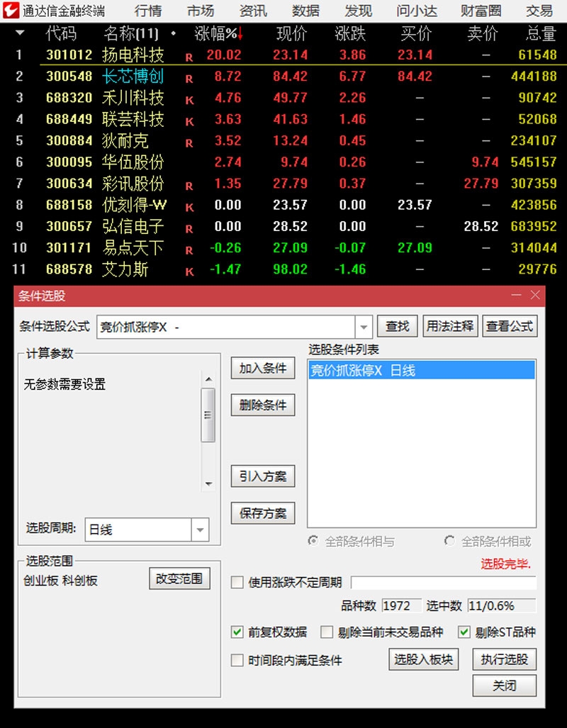This screenshot has height=728, width=567.
Task: Click the 加入条件 button
Action: pos(263,368)
